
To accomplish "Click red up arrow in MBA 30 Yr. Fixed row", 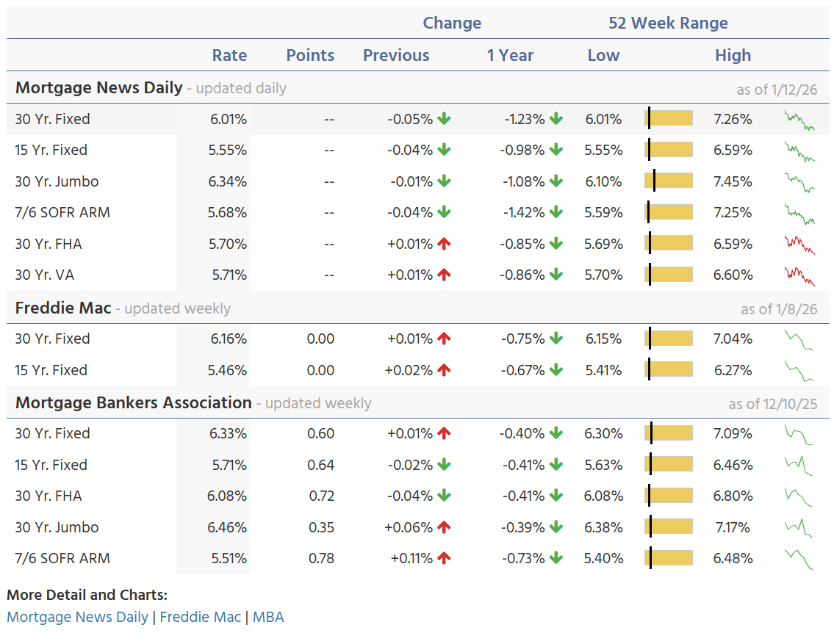I will 444,433.
